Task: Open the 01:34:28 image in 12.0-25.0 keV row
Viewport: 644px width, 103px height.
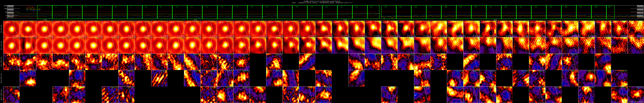Action: point(94,62)
